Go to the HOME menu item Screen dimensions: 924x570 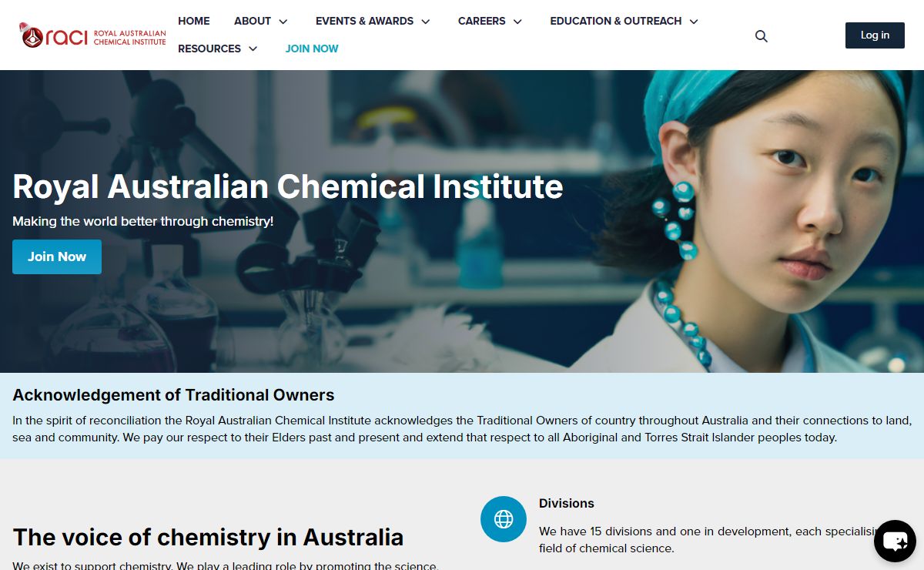pos(194,21)
